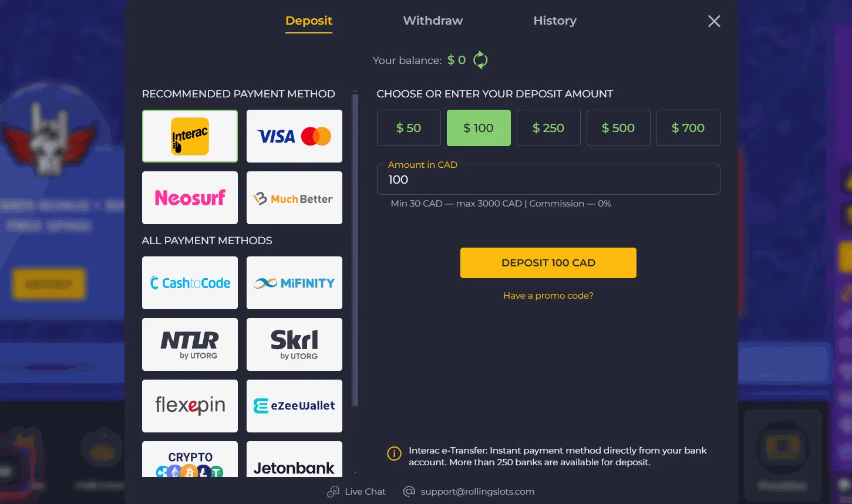Image resolution: width=852 pixels, height=504 pixels.
Task: Click the info icon beside Interac note
Action: pyautogui.click(x=394, y=454)
